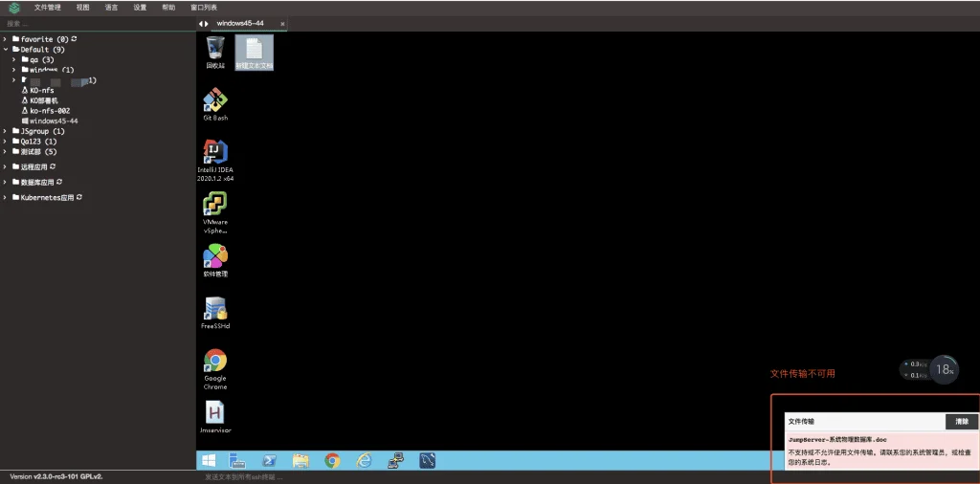Click the 清除 button in file transfer
Viewport: 980px width, 484px height.
coord(961,422)
